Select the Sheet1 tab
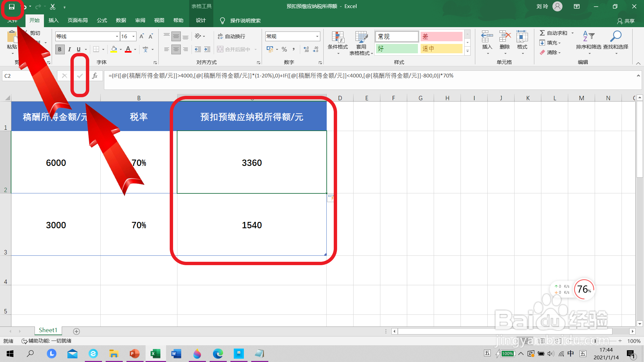 (48, 330)
